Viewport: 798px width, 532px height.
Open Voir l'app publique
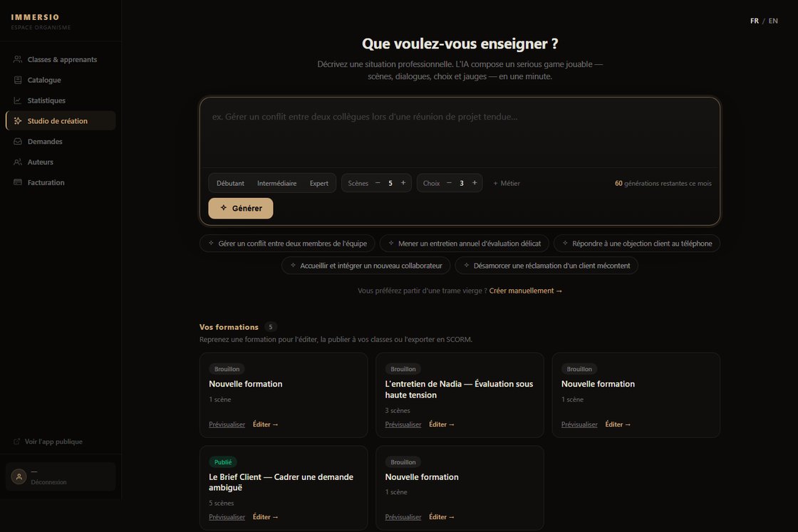(x=53, y=442)
